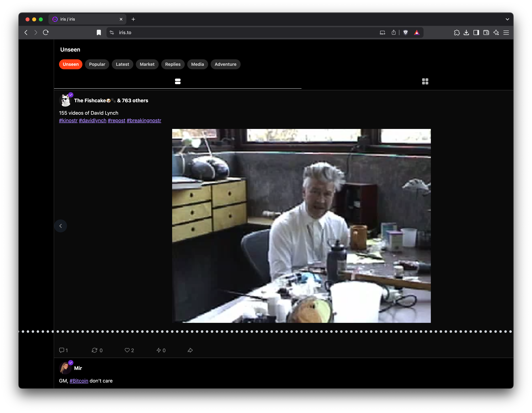Switch to the Latest feed
Viewport: 532px width, 413px height.
(x=122, y=64)
